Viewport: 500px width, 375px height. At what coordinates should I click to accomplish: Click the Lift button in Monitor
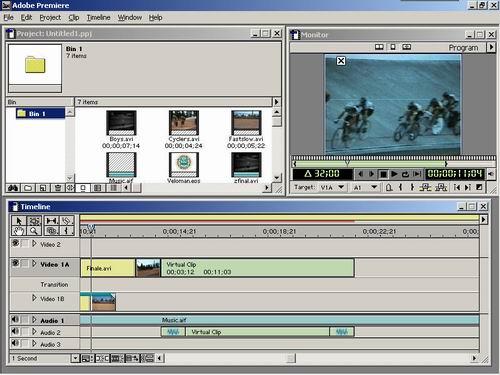[425, 187]
